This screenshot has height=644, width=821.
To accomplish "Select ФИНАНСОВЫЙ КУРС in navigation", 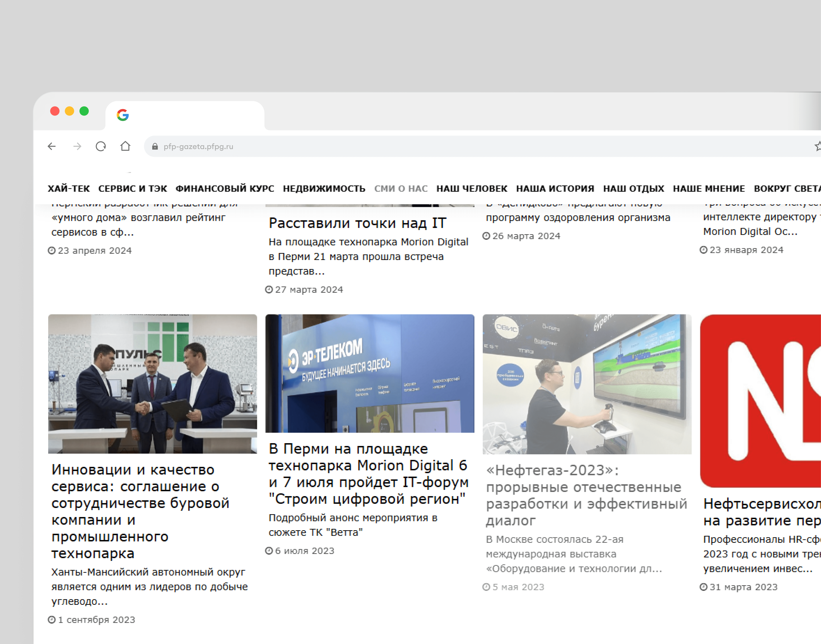I will tap(225, 188).
